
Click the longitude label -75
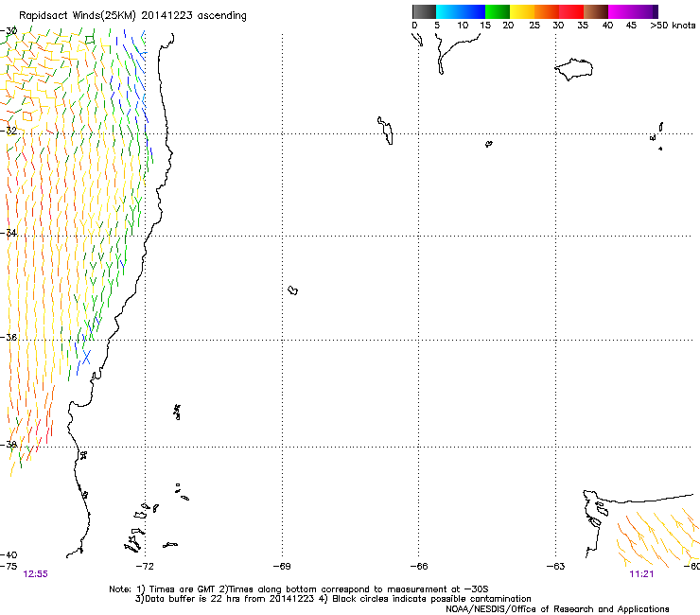pos(9,567)
